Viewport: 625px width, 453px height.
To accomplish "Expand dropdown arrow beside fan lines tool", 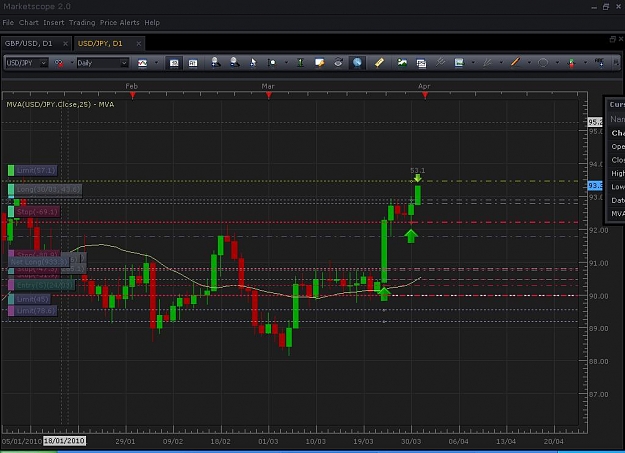I will pyautogui.click(x=501, y=63).
